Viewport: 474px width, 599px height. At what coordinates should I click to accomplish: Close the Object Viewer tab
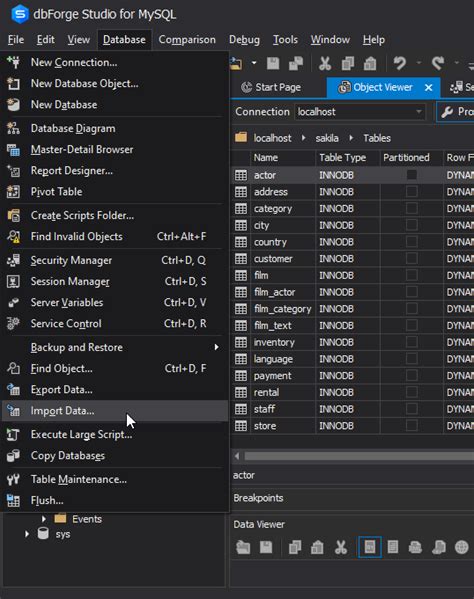429,88
